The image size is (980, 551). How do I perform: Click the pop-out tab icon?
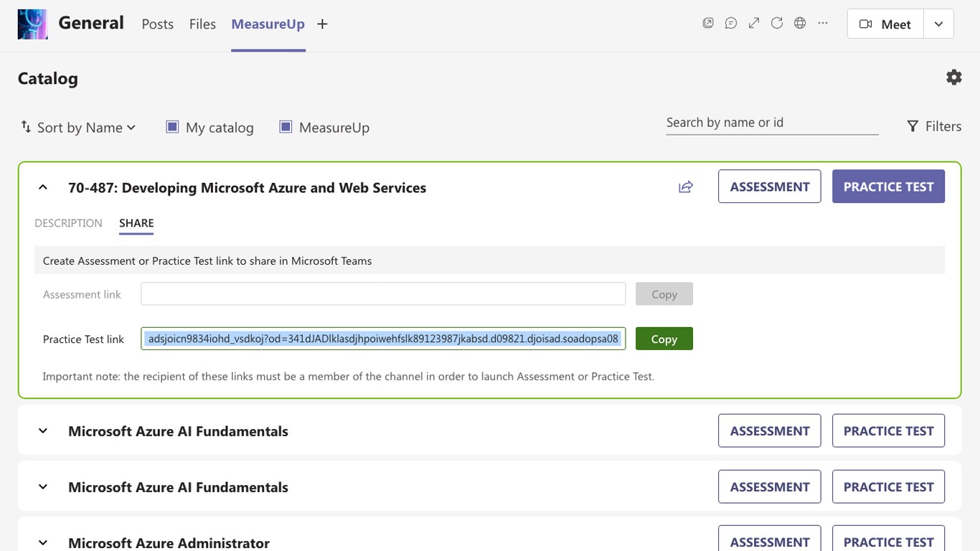point(708,24)
